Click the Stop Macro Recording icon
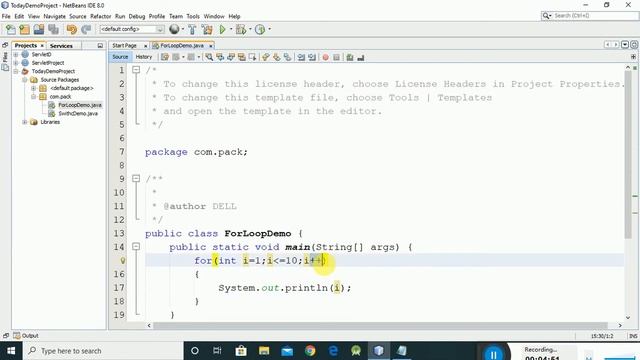The image size is (640, 360). pyautogui.click(x=336, y=58)
